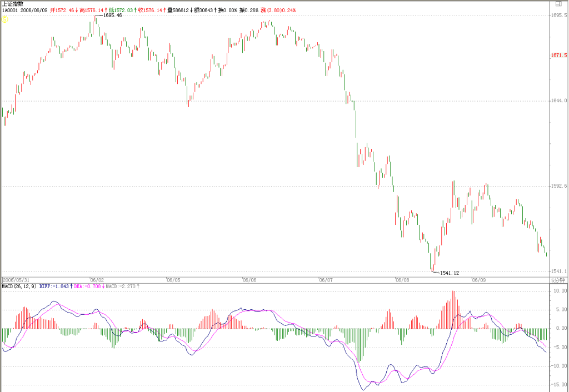Screen dimensions: 569x392
Task: Click the 1592.6 price axis label
Action: pos(559,186)
